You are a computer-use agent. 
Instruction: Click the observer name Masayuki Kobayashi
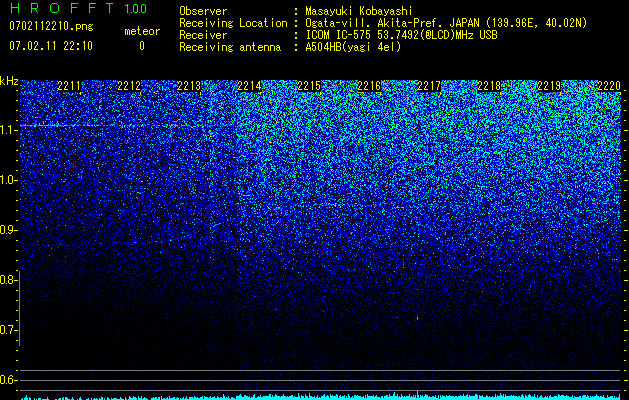point(359,11)
